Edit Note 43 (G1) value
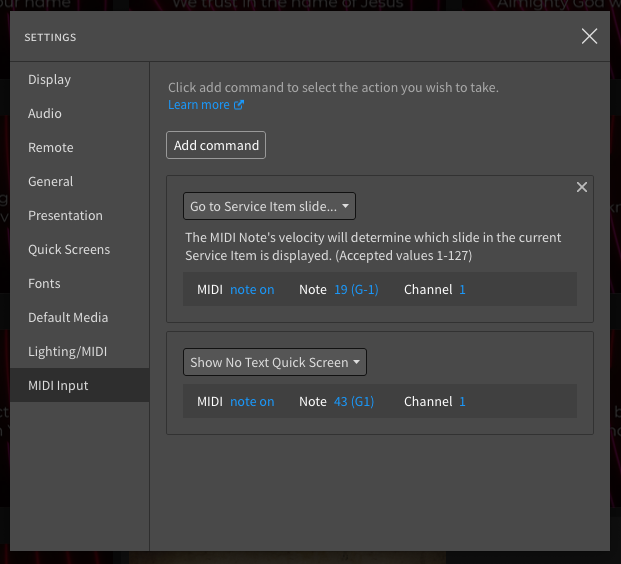This screenshot has height=564, width=621. click(353, 402)
